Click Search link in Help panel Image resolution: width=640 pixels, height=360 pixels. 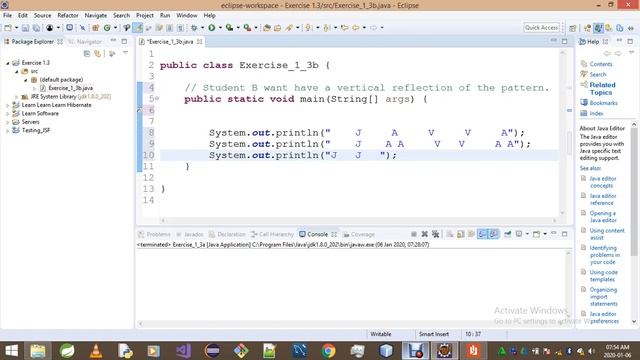pyautogui.click(x=598, y=74)
